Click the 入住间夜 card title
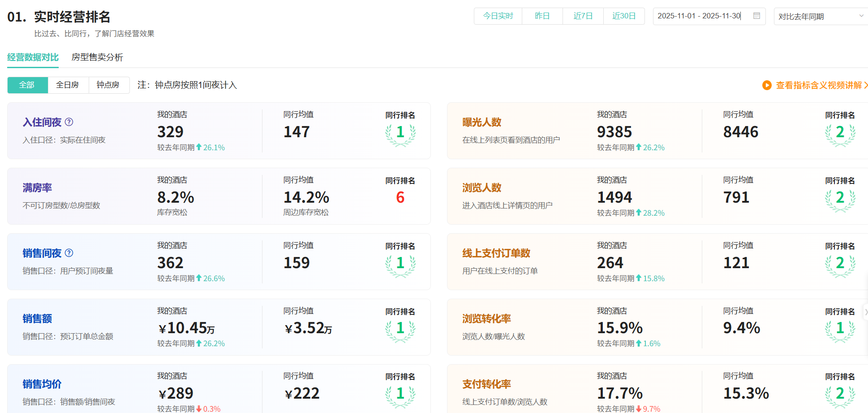868x413 pixels. click(x=42, y=122)
